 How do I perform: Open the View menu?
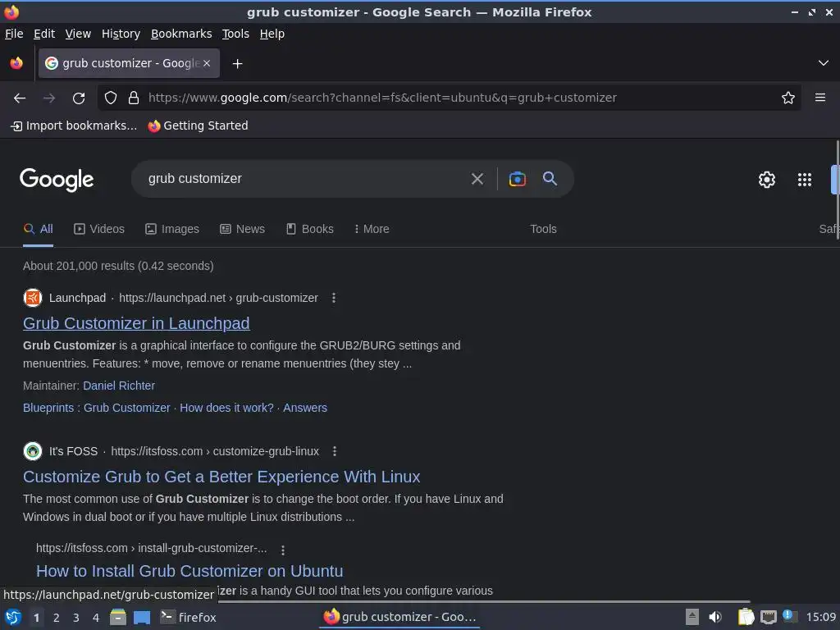coord(78,34)
